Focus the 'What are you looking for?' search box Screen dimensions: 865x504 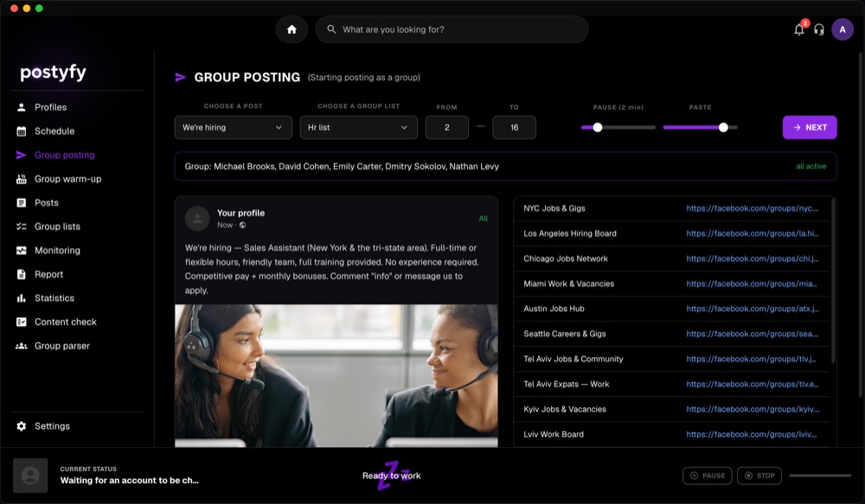point(452,29)
